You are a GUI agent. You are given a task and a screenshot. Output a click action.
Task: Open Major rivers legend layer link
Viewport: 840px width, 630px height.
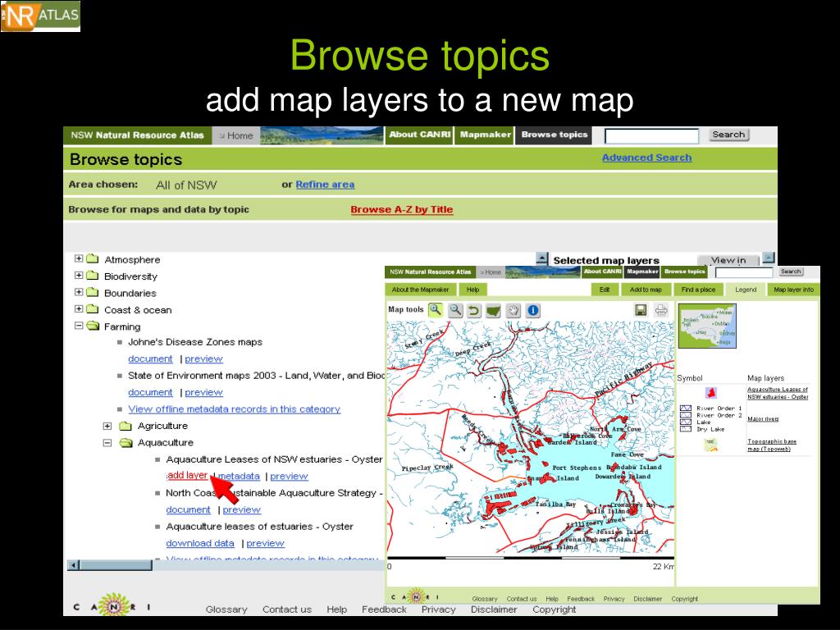(763, 419)
